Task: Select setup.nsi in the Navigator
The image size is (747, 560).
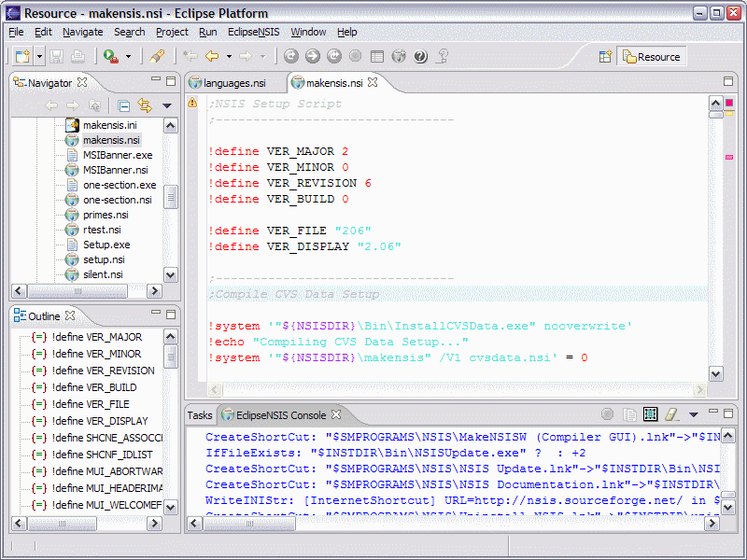Action: point(103,259)
